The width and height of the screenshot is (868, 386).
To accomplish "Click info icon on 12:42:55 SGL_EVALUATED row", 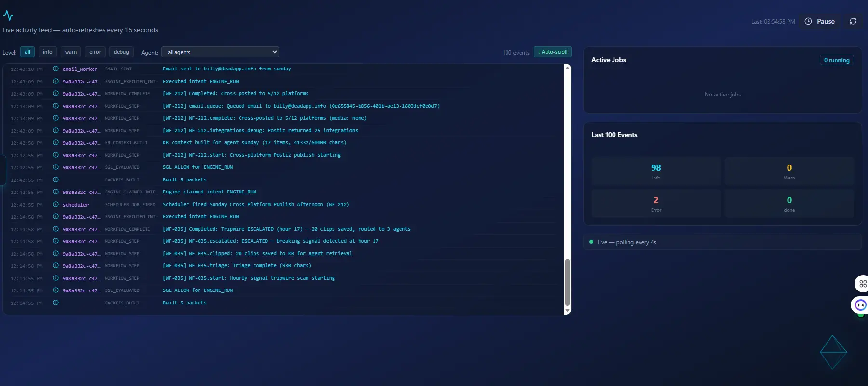I will click(x=56, y=167).
